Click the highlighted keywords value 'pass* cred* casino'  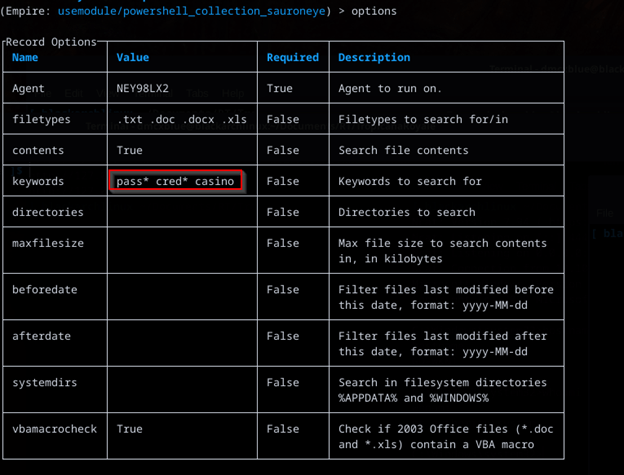[x=176, y=181]
